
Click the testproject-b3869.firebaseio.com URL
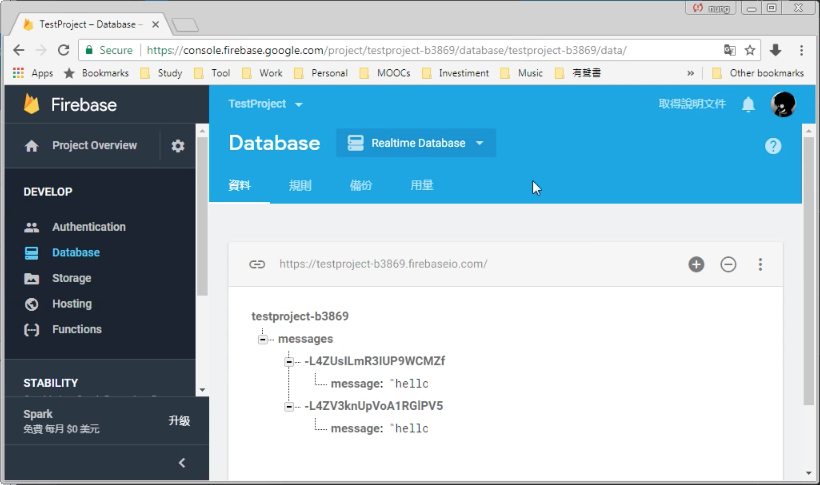(383, 264)
